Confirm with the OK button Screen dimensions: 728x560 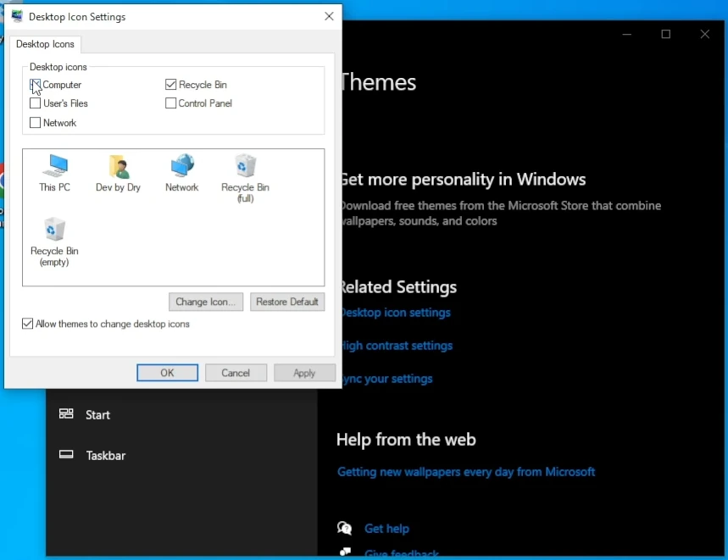[x=167, y=373]
